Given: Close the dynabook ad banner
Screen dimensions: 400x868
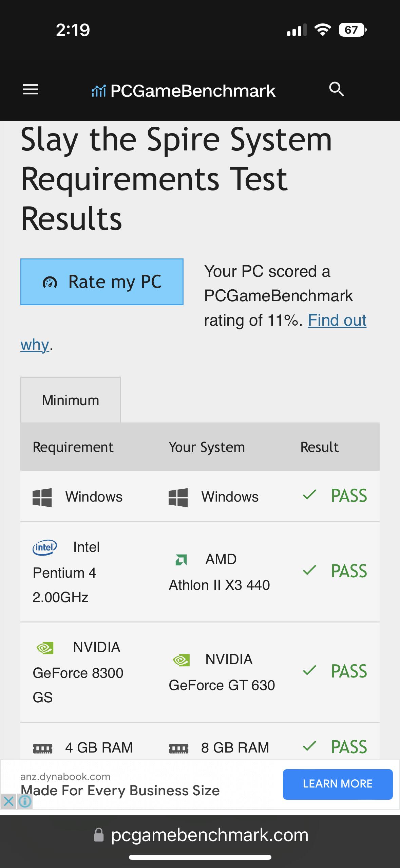Looking at the screenshot, I should click(x=8, y=801).
